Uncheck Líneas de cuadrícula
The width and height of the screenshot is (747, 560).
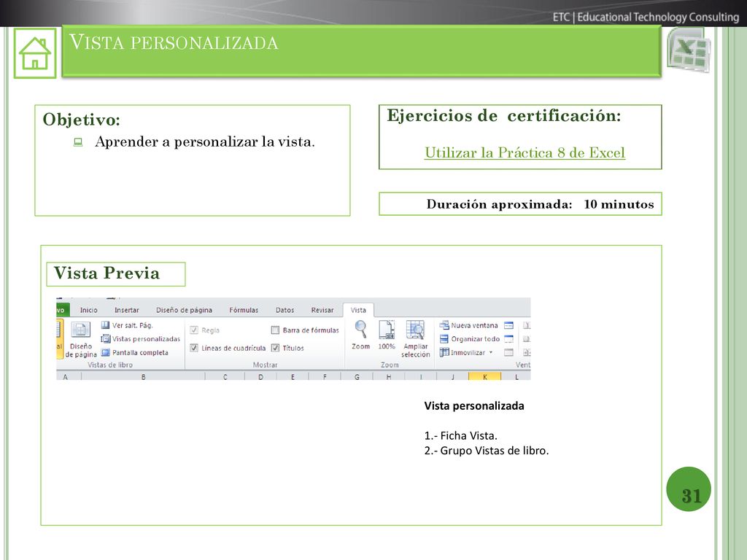194,348
